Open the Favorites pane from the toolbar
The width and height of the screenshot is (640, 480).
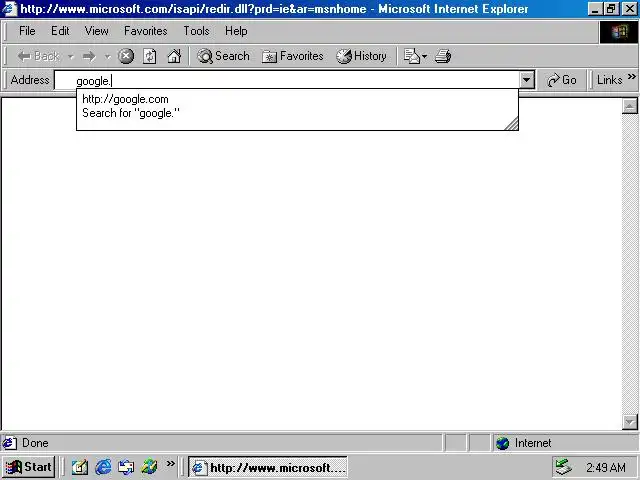293,56
